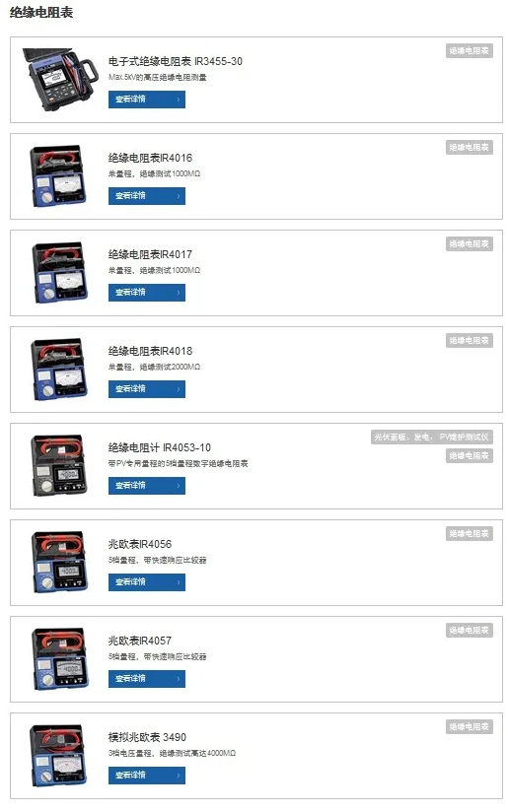Open 查看详情 for 绝缘电阻表IR4017

(x=147, y=293)
